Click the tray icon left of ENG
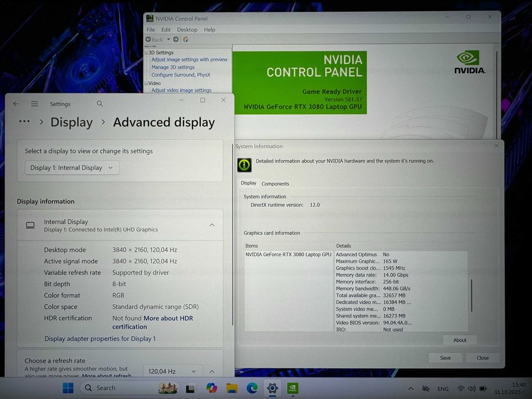The image size is (532, 399). (x=425, y=389)
